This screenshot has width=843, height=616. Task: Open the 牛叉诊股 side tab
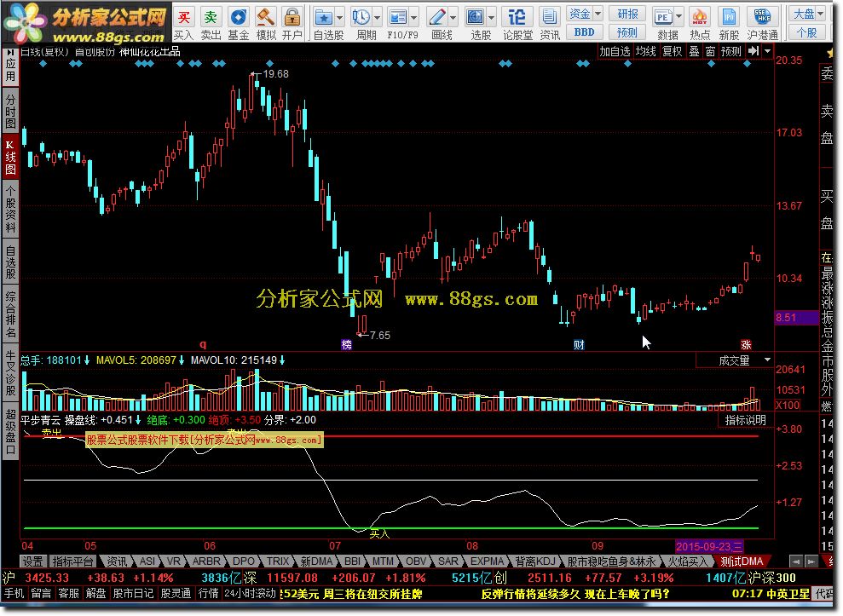point(9,373)
